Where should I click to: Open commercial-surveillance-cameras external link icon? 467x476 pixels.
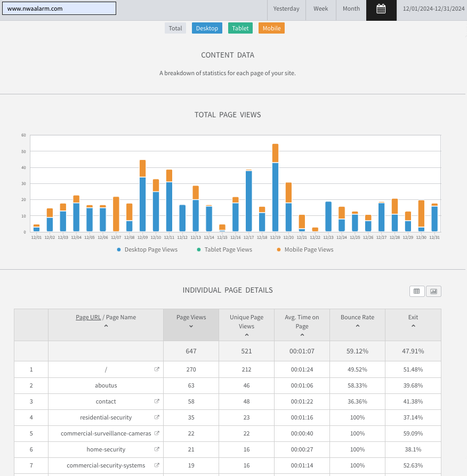[x=157, y=433]
